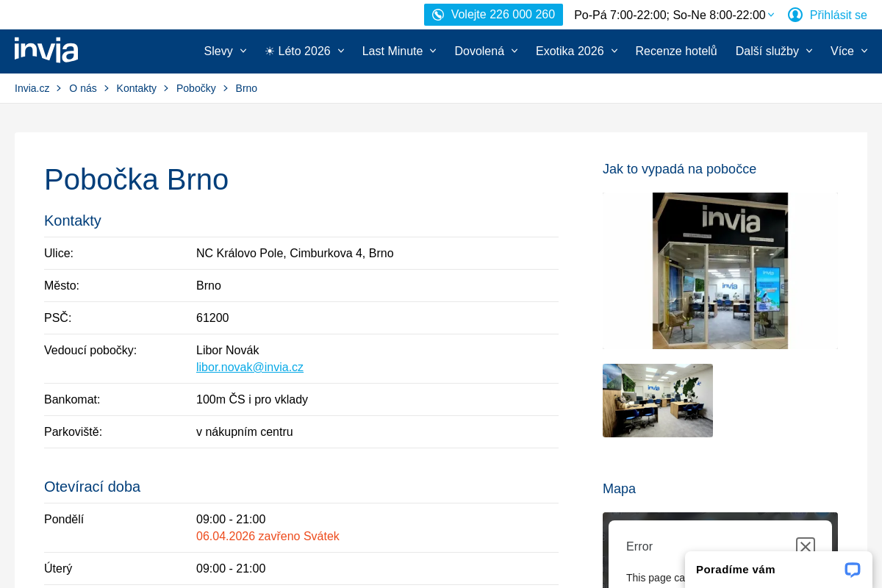
Task: Open the Dovolená menu
Action: (x=486, y=51)
